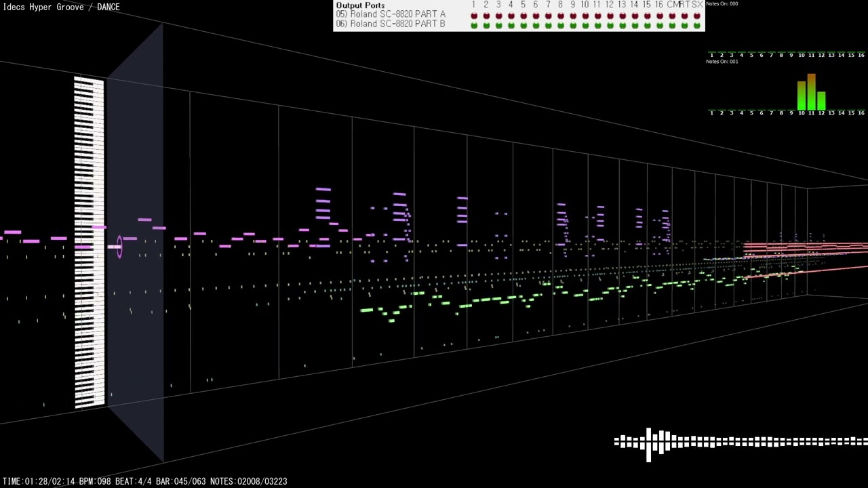Click the BEAT:4/4 readout
The height and width of the screenshot is (488, 868).
pos(133,481)
